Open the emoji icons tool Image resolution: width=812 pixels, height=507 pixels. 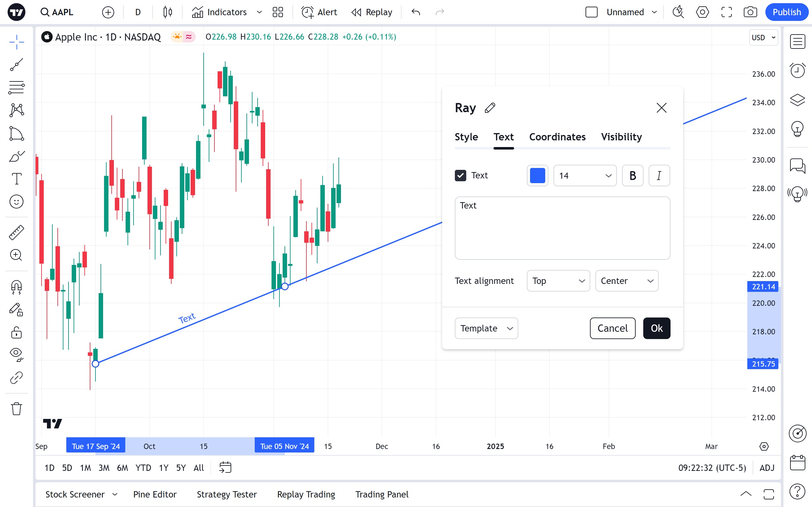[16, 202]
